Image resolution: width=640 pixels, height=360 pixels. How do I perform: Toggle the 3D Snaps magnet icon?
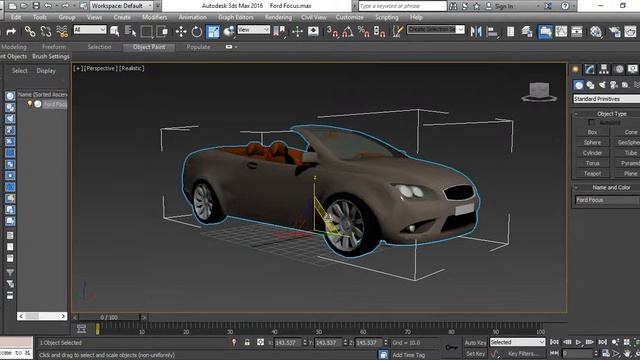pos(332,31)
